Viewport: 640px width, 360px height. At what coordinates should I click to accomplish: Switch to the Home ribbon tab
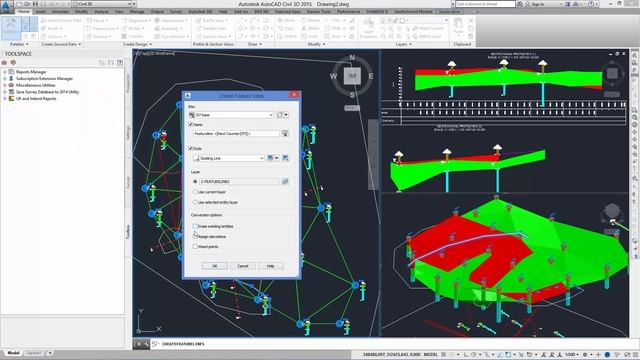point(24,11)
